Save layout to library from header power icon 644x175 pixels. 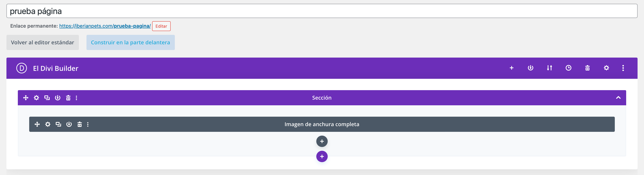[530, 68]
